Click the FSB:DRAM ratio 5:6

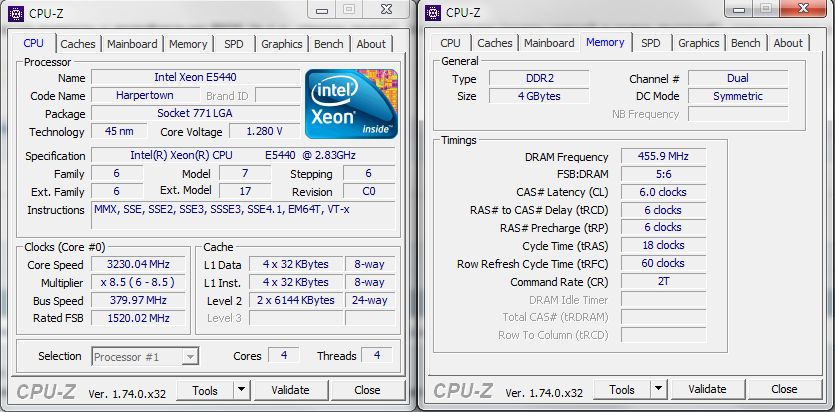click(664, 174)
